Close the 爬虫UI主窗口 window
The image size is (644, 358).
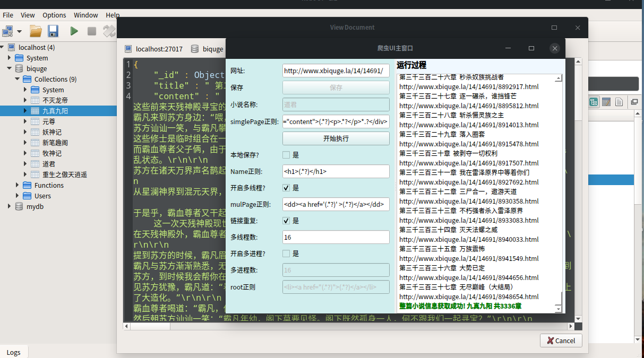tap(555, 48)
